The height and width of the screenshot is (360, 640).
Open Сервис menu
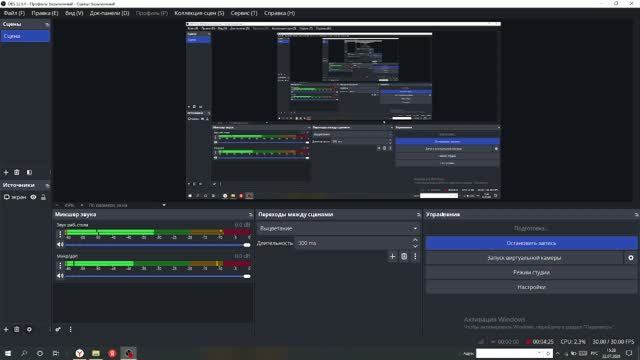point(244,13)
